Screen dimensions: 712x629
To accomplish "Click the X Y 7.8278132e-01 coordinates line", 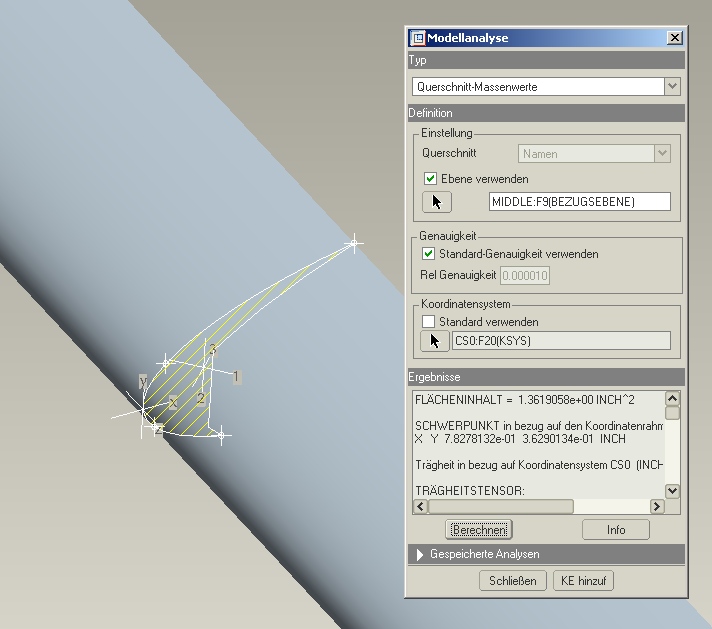I will pos(520,439).
